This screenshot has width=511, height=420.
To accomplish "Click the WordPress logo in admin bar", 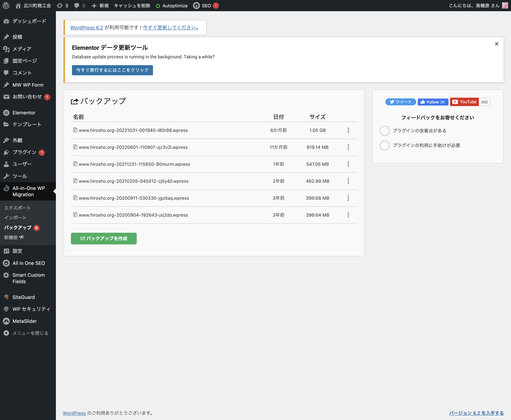I will click(6, 6).
